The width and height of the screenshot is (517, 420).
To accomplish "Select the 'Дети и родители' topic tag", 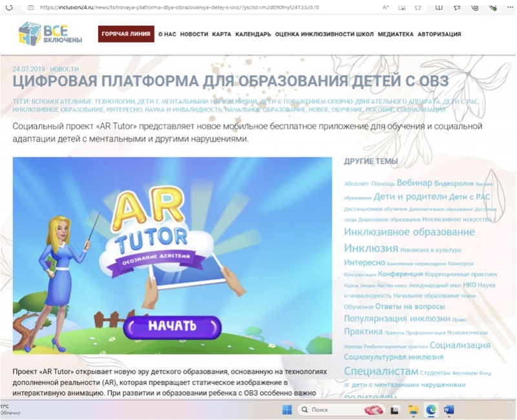I will pos(410,197).
